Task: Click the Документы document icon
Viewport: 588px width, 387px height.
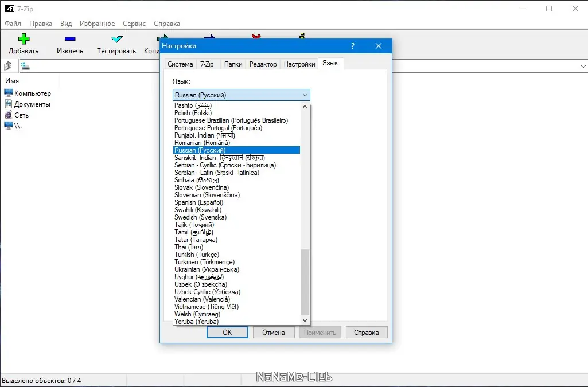Action: [x=8, y=104]
